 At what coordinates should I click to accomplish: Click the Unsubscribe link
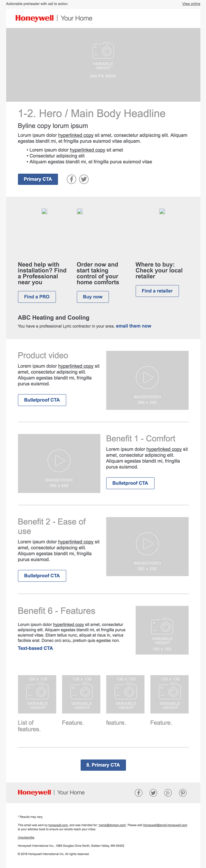pos(26,837)
